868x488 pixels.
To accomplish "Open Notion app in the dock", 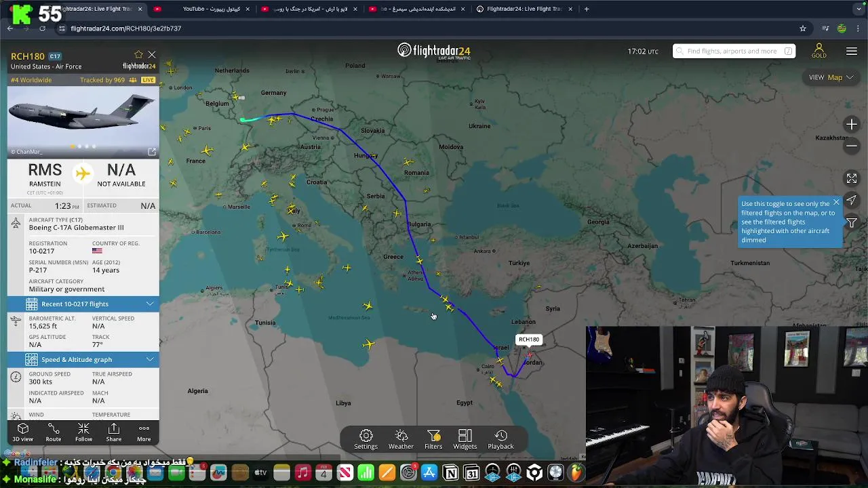I will tap(450, 473).
